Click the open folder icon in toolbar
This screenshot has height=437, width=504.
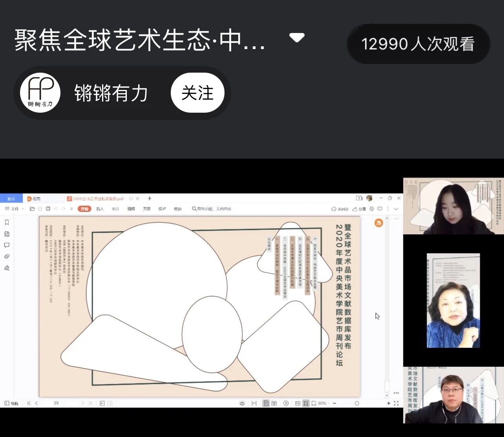tap(32, 209)
